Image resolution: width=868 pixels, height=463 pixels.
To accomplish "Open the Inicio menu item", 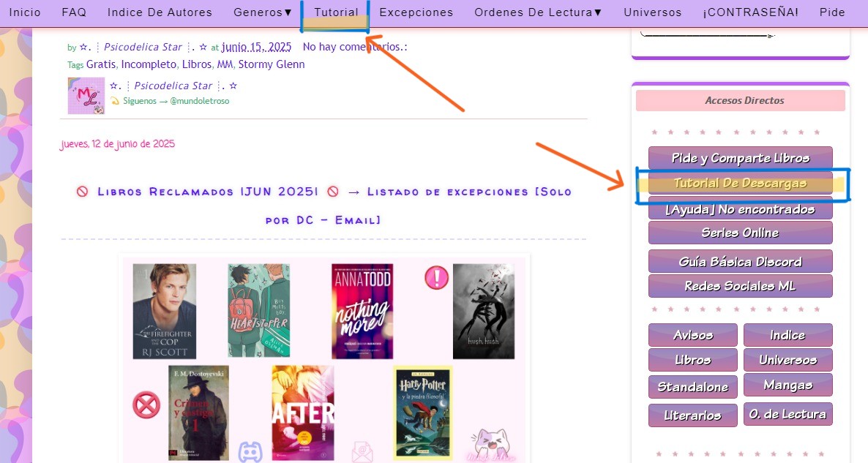I will [25, 12].
